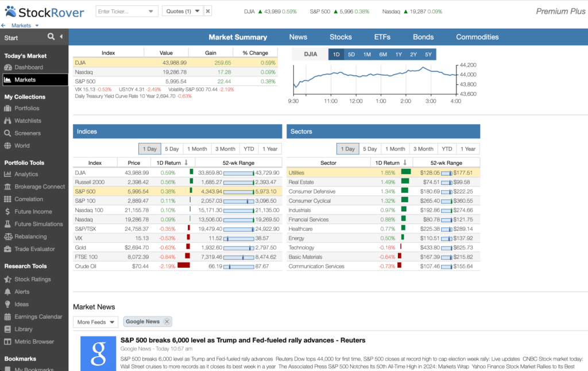The width and height of the screenshot is (588, 371).
Task: Click the Google News article thumbnail
Action: tap(98, 353)
